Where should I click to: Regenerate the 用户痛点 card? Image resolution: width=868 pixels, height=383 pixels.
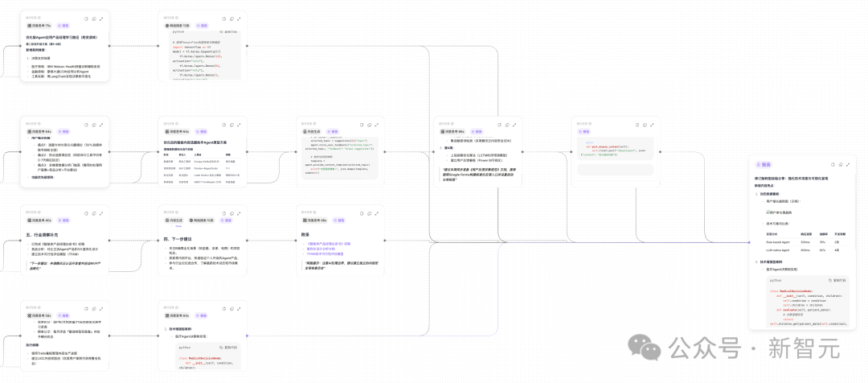[86, 124]
